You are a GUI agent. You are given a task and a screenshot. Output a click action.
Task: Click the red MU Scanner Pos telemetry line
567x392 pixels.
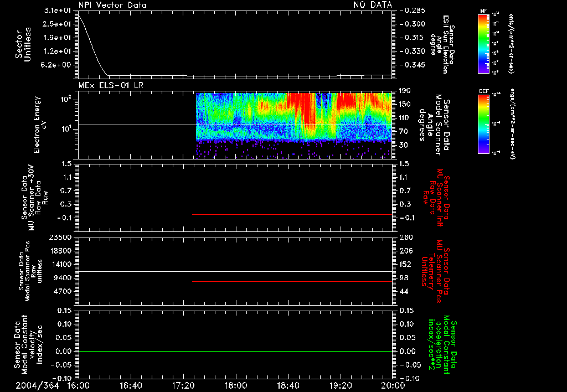tap(292, 281)
